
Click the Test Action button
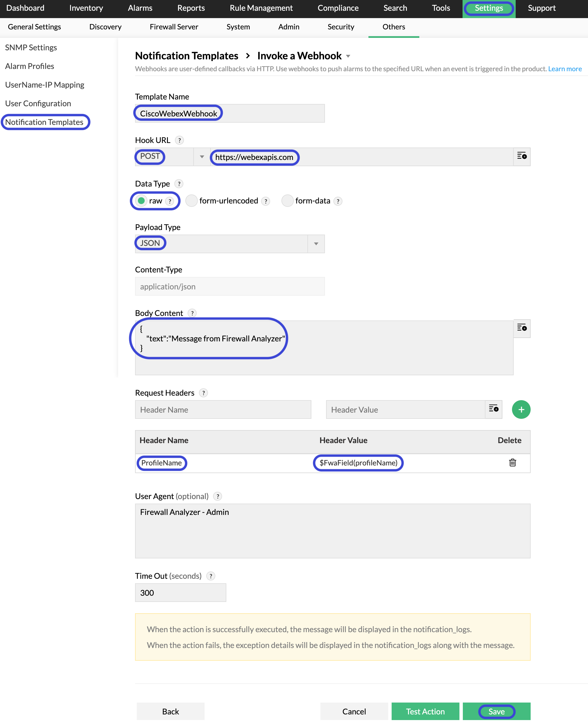click(x=425, y=711)
